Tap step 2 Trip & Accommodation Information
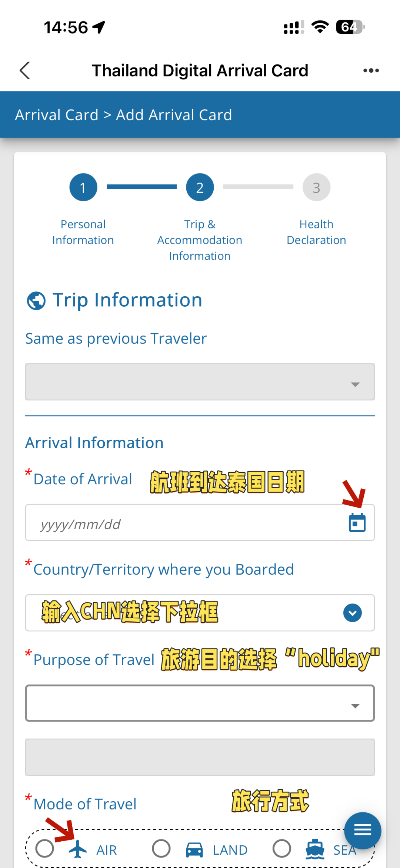 (x=200, y=187)
